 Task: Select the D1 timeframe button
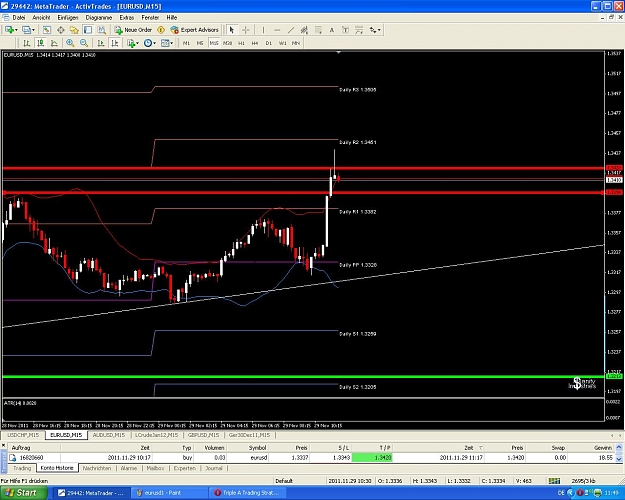coord(269,43)
